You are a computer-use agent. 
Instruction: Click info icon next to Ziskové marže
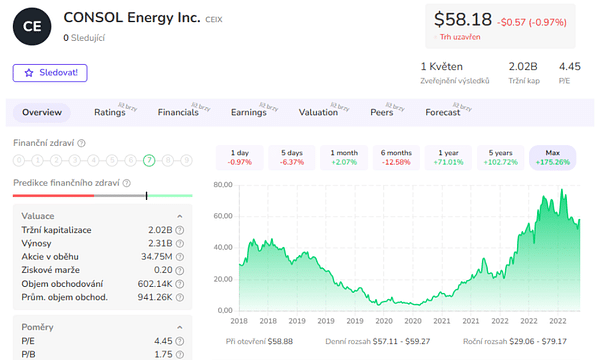point(179,270)
